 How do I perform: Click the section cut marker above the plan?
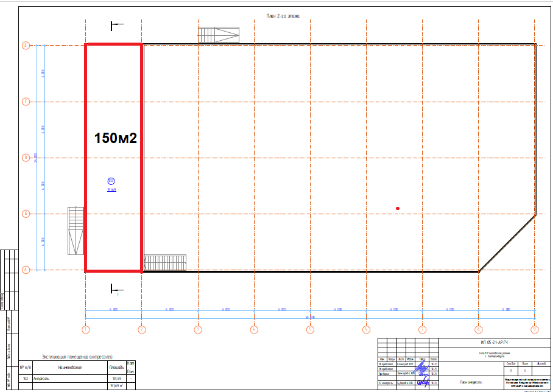pos(116,25)
